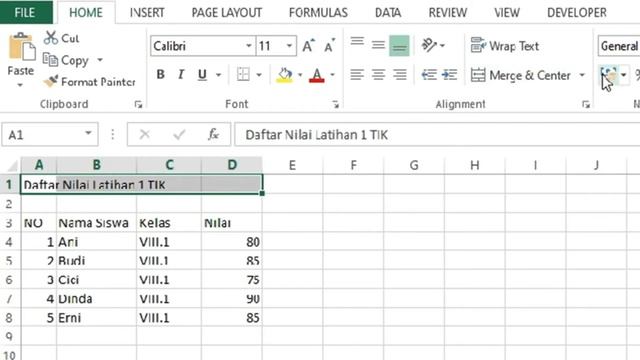This screenshot has width=640, height=360.
Task: Click Increase Indent icon
Action: (x=449, y=75)
